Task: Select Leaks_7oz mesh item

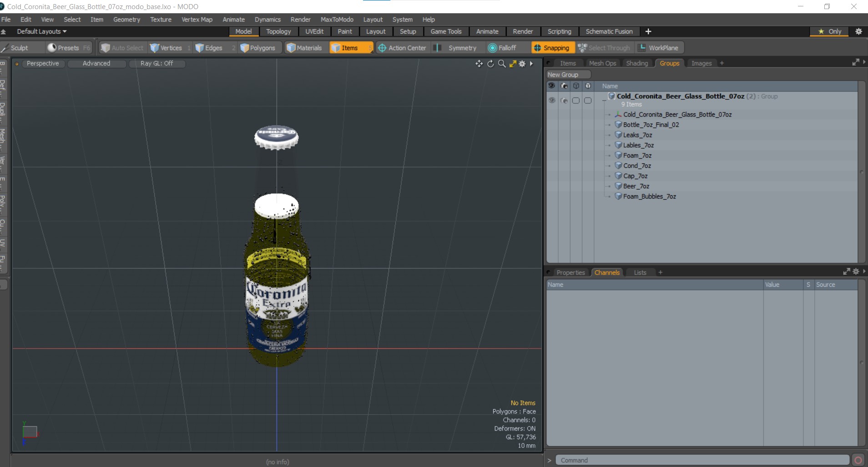Action: pyautogui.click(x=637, y=135)
